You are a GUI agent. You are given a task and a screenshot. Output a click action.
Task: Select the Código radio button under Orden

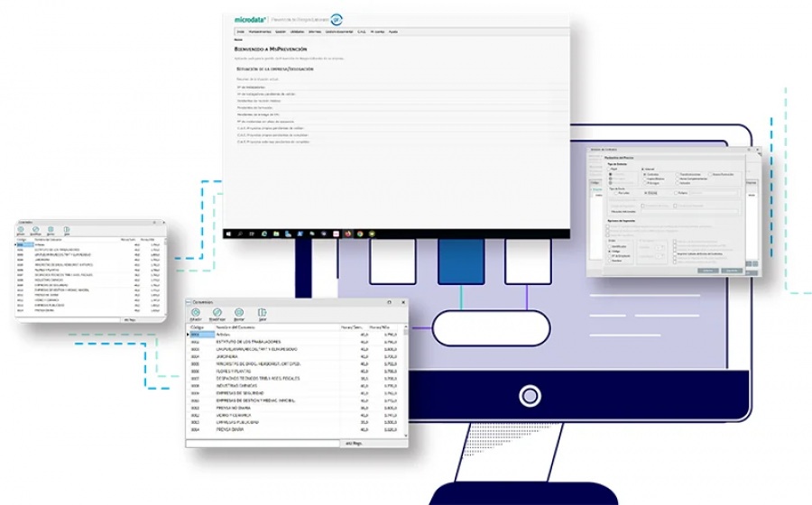click(610, 251)
